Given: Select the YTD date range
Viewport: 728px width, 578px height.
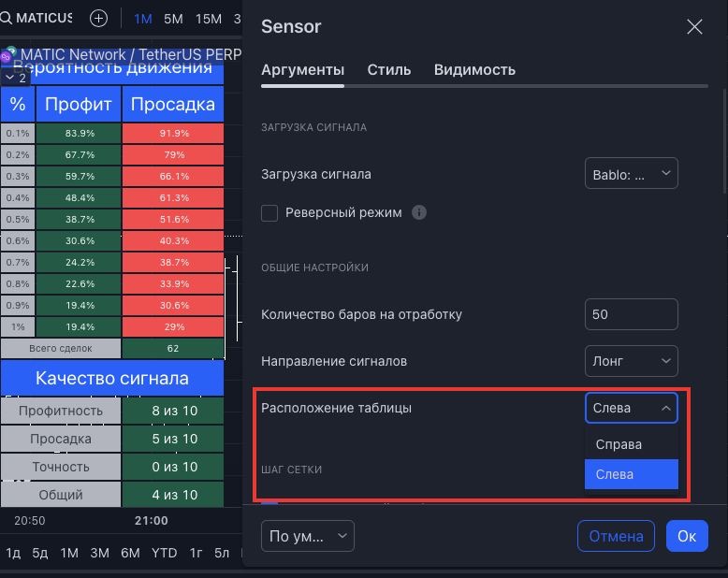Looking at the screenshot, I should tap(164, 553).
